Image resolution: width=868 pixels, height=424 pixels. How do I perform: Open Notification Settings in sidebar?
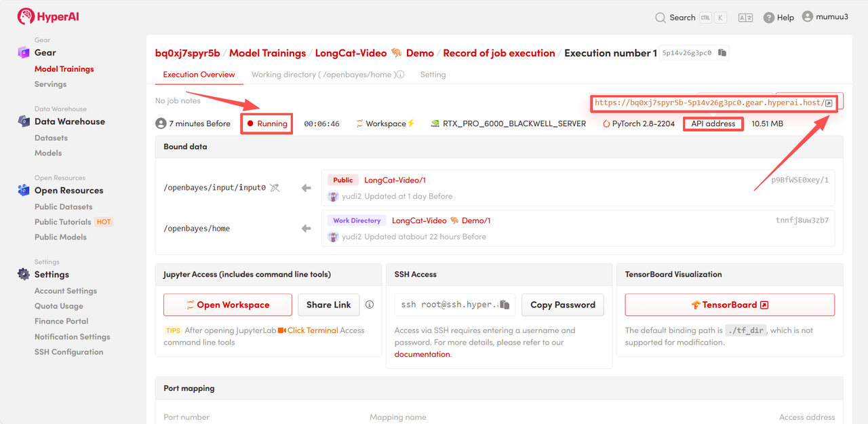click(x=73, y=337)
